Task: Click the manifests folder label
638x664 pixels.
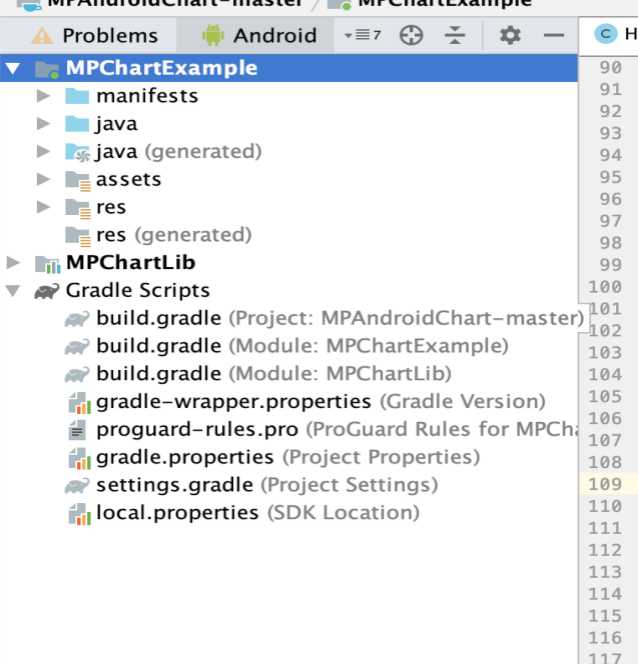Action: point(147,96)
